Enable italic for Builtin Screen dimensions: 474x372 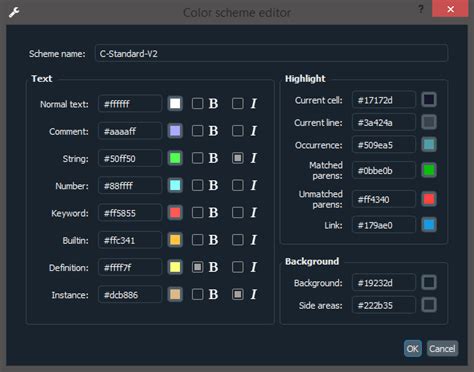click(x=238, y=240)
